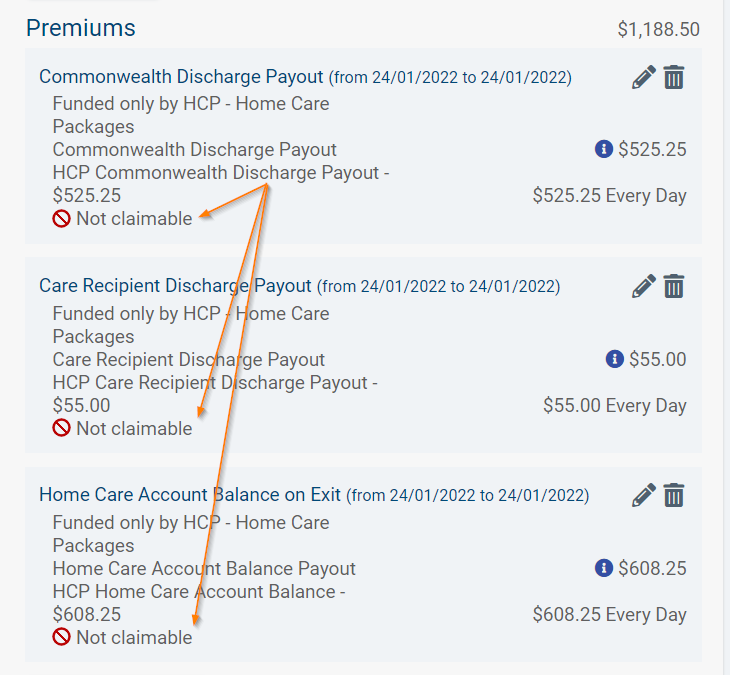Open the Commonwealth Discharge Payout title link
This screenshot has height=675, width=730.
click(x=181, y=77)
